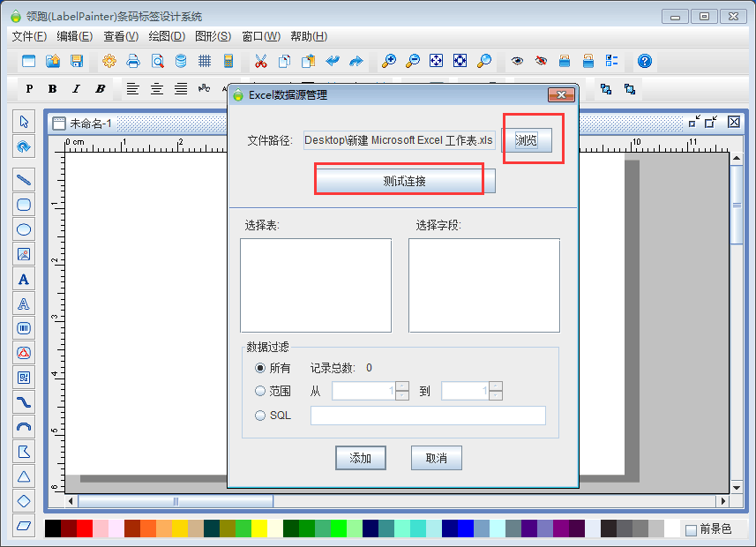Click the undo arrow icon
756x547 pixels.
[x=333, y=61]
